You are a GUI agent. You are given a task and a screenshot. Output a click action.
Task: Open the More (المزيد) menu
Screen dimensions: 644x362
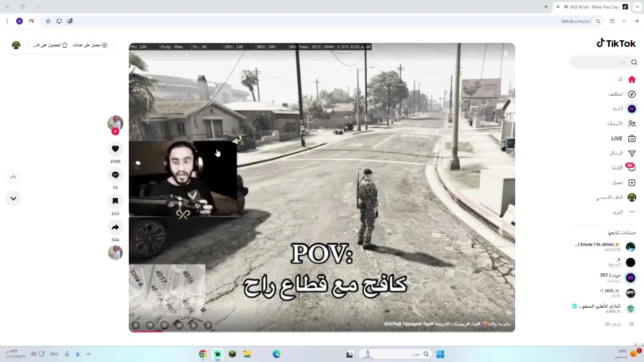(624, 212)
